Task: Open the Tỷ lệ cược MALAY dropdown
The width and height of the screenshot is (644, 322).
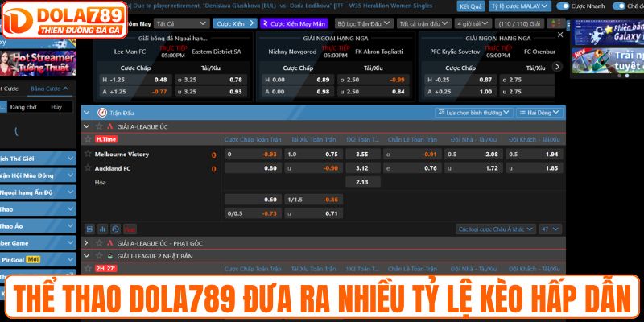Action: point(520,6)
